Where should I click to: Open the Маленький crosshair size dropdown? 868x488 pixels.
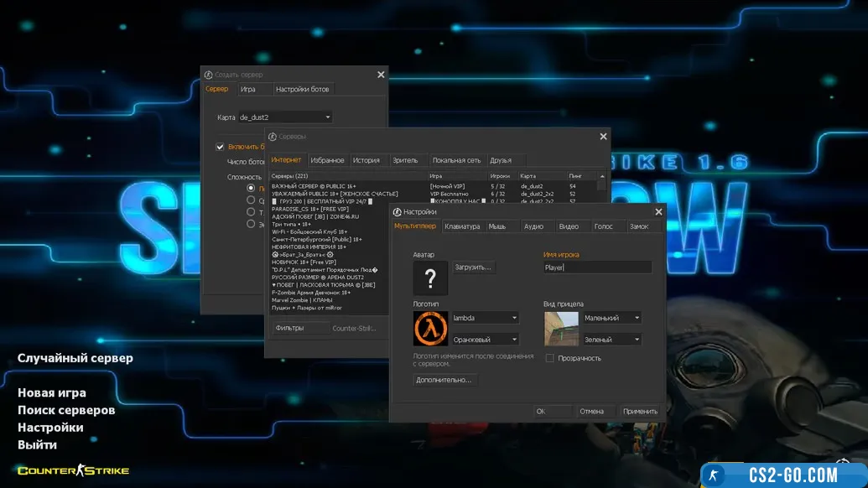click(611, 318)
